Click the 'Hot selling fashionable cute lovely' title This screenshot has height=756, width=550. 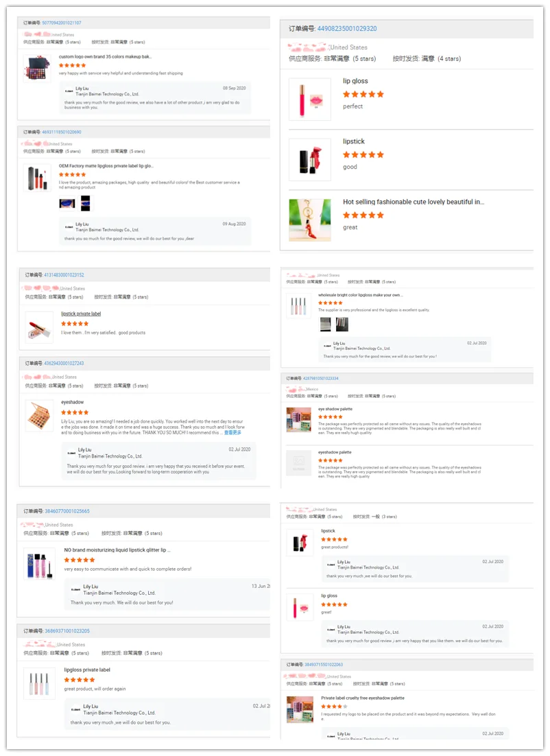pos(414,202)
